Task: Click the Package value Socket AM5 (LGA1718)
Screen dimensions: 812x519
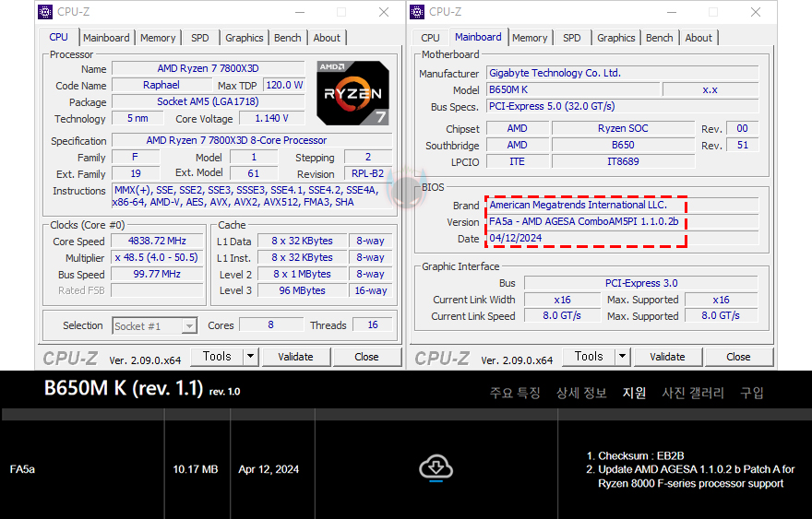Action: tap(209, 101)
